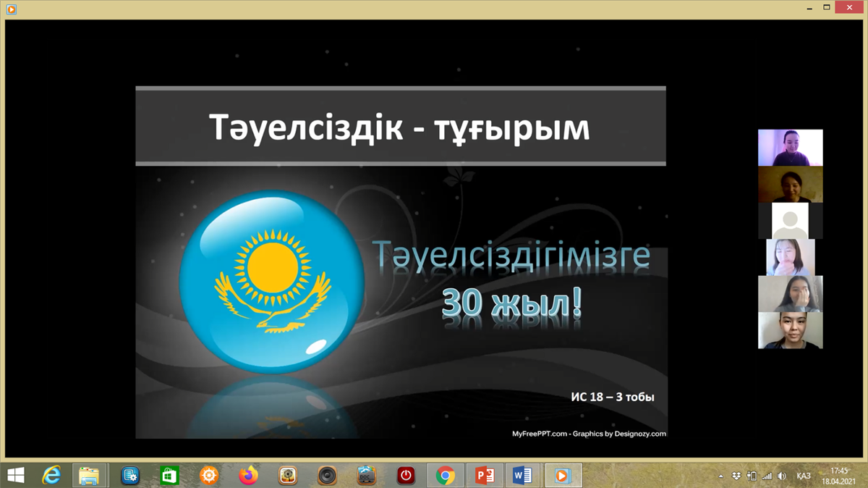The width and height of the screenshot is (868, 488).
Task: Switch to Google Chrome in the taskbar
Action: point(446,476)
